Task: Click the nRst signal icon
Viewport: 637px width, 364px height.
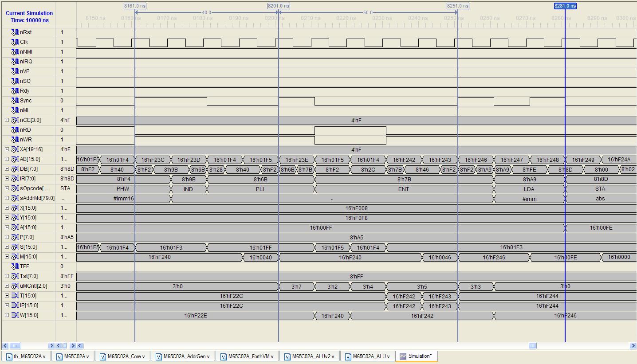Action: point(15,32)
